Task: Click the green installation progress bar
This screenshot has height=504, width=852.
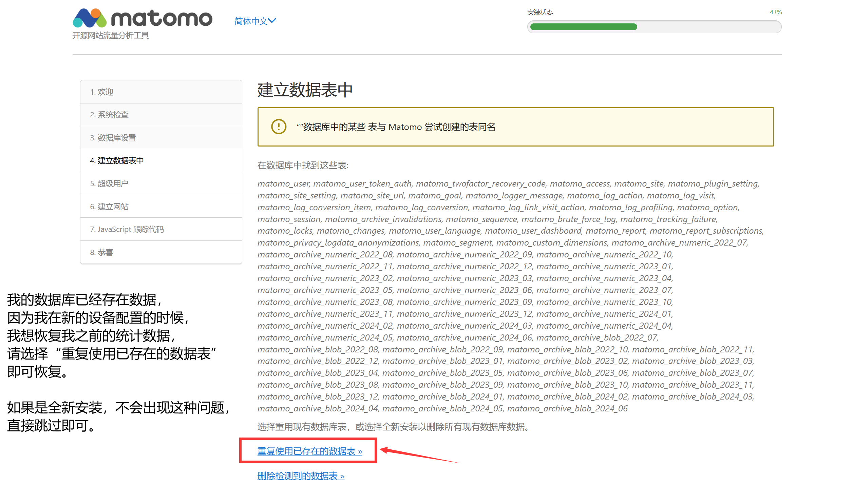Action: click(583, 27)
